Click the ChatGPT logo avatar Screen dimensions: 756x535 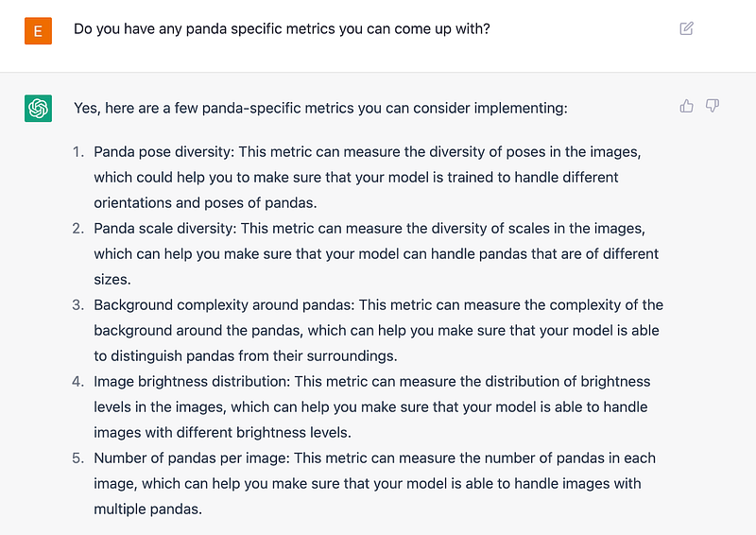click(38, 109)
